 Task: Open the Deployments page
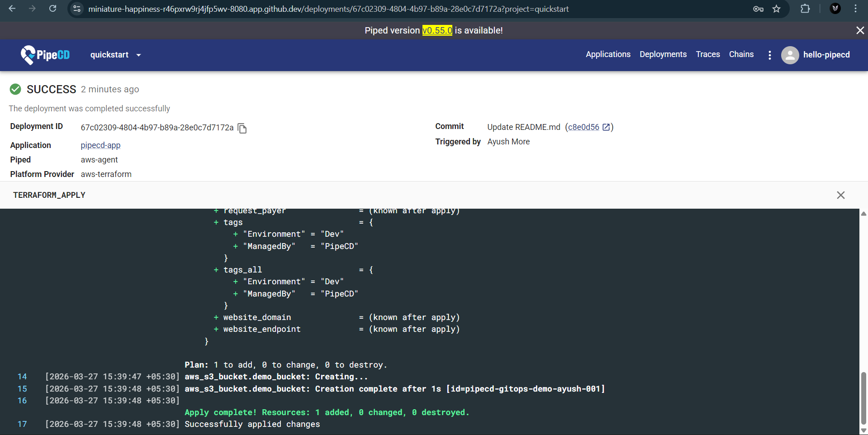tap(663, 54)
